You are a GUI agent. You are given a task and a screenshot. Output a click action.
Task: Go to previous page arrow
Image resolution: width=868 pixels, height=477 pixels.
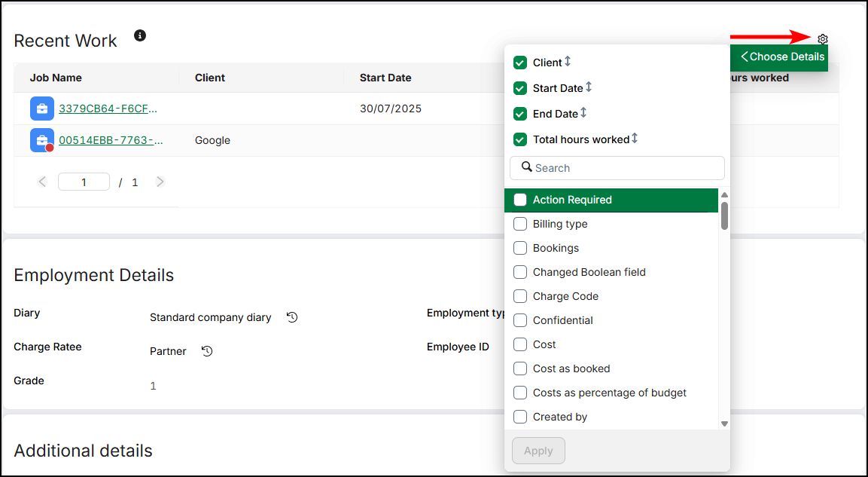click(x=43, y=182)
